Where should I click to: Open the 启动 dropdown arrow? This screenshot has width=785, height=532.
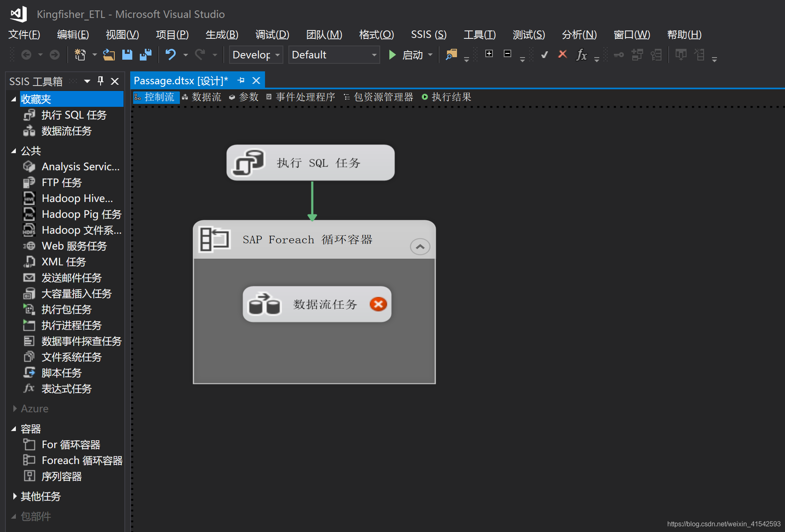click(x=430, y=55)
